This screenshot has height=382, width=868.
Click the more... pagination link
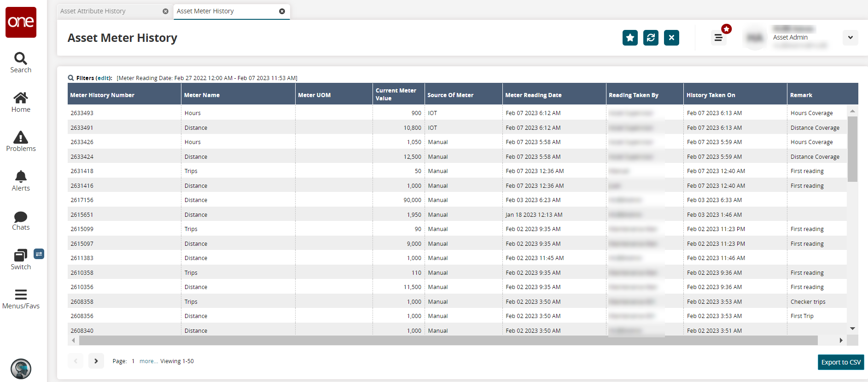pyautogui.click(x=149, y=361)
